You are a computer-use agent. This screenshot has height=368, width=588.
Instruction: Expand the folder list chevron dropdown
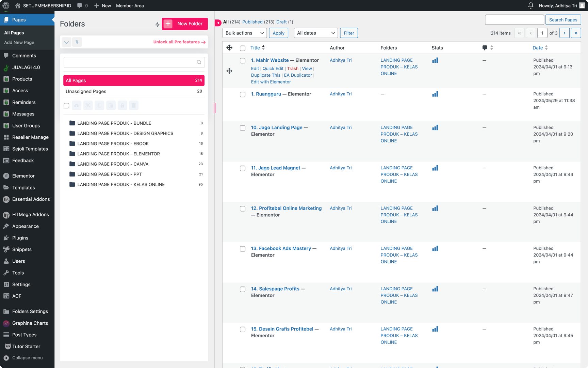tap(66, 42)
